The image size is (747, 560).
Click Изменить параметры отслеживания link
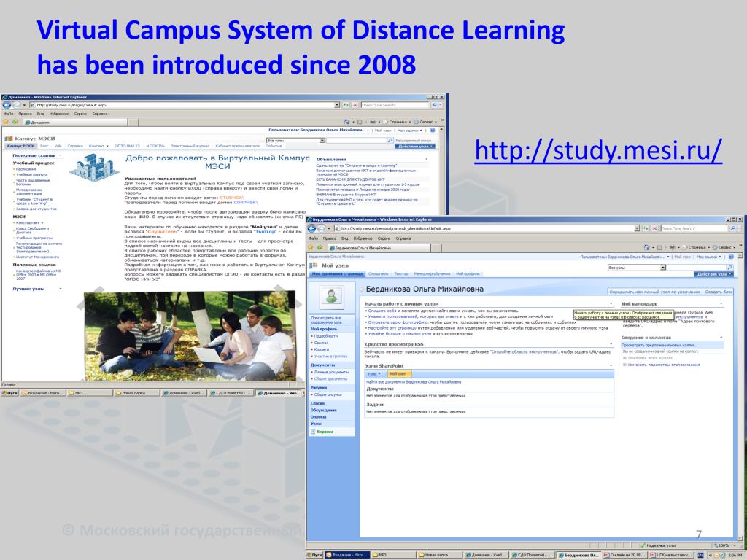pyautogui.click(x=664, y=365)
